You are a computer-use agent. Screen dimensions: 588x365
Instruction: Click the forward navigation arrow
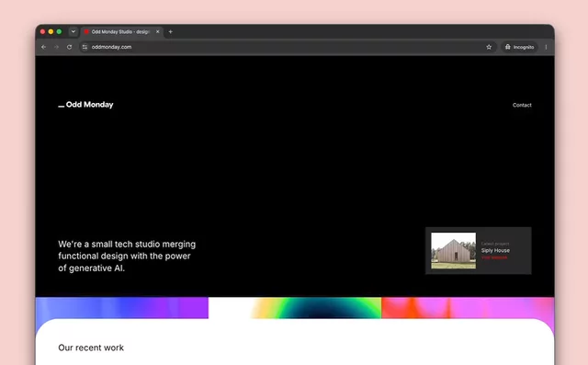pos(56,47)
